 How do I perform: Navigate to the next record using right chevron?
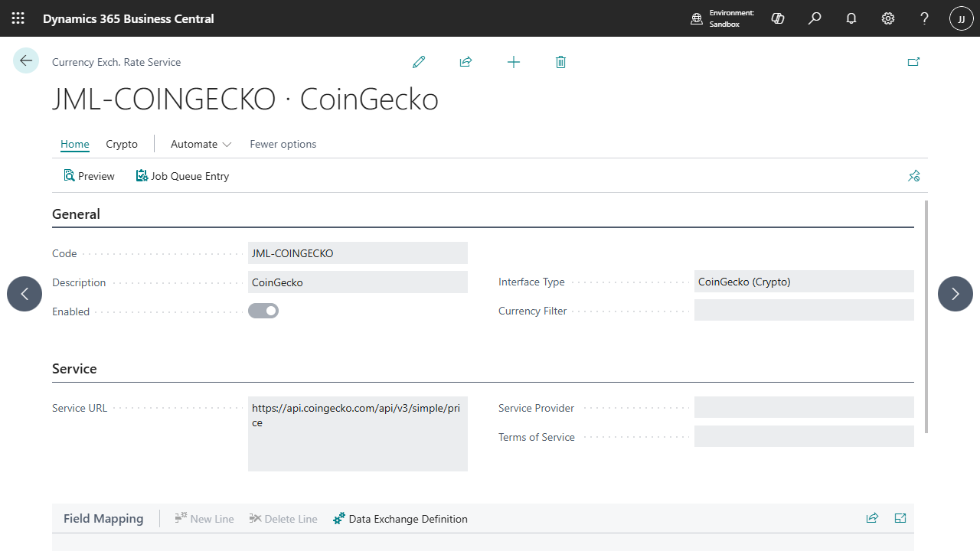coord(955,293)
